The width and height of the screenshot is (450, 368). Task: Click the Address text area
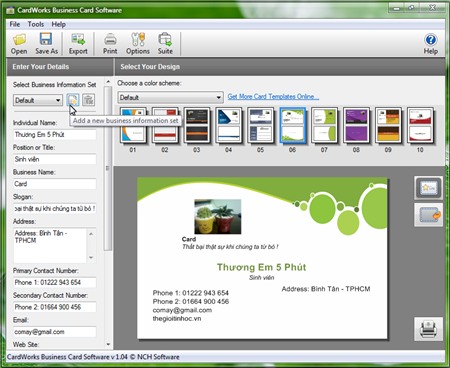pyautogui.click(x=50, y=245)
